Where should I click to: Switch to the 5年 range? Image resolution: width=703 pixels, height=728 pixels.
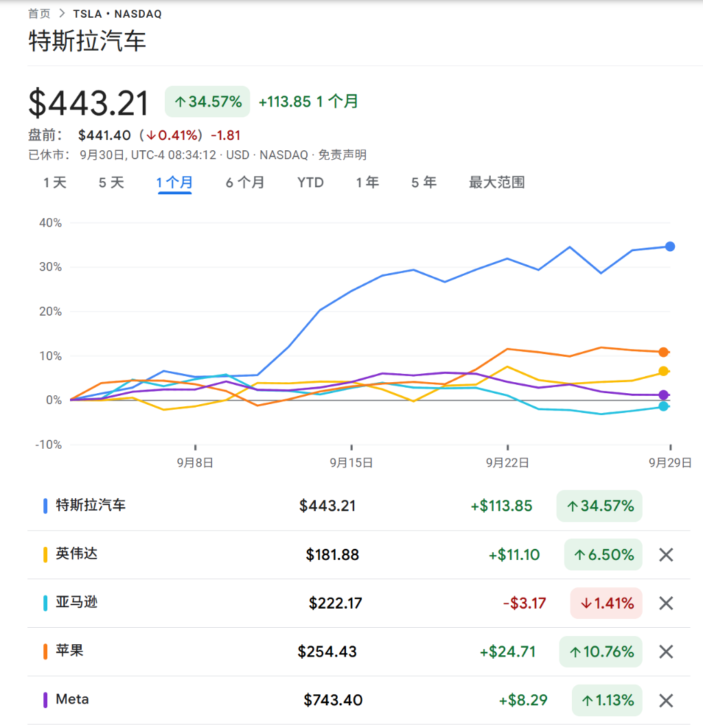pyautogui.click(x=423, y=183)
